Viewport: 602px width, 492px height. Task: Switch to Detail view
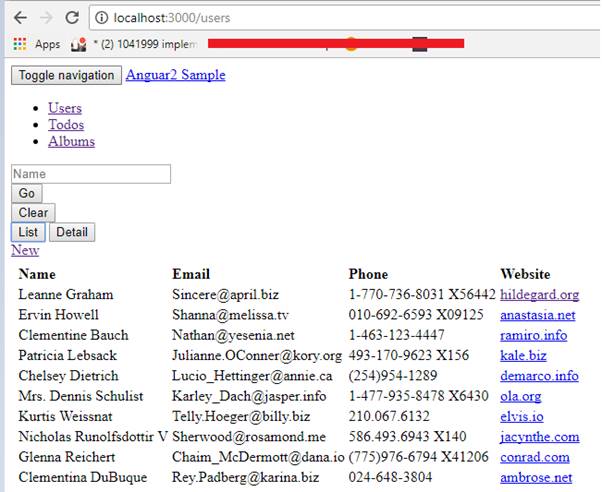(x=72, y=232)
